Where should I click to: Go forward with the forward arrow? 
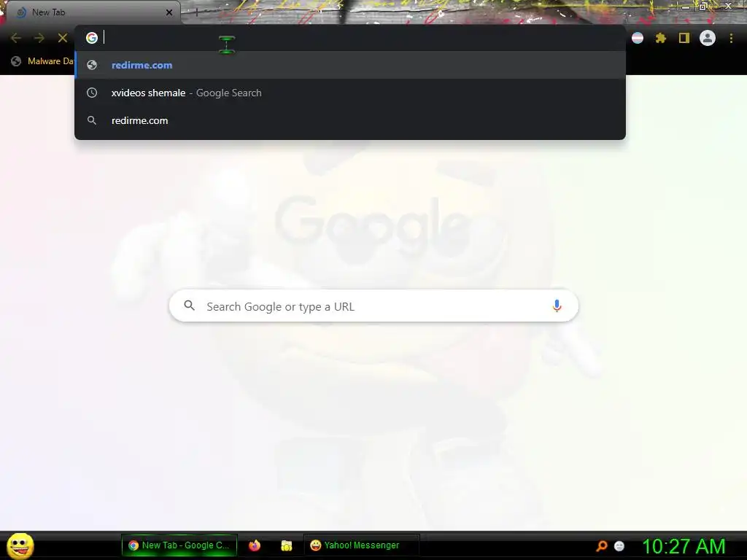click(x=39, y=38)
